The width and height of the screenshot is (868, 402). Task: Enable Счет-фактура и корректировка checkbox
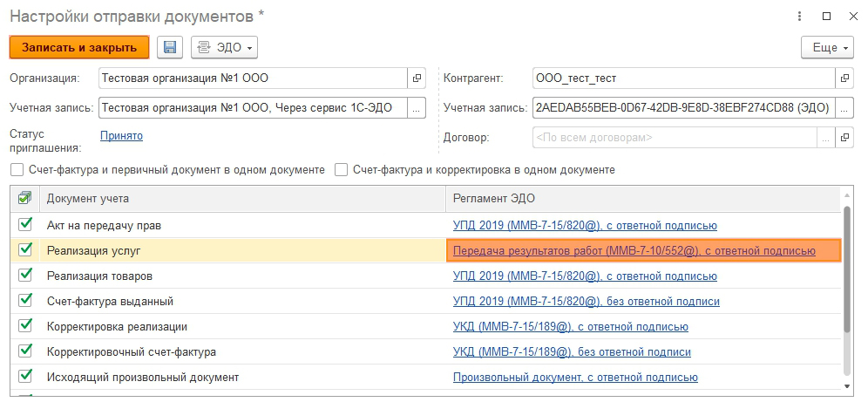(x=342, y=170)
